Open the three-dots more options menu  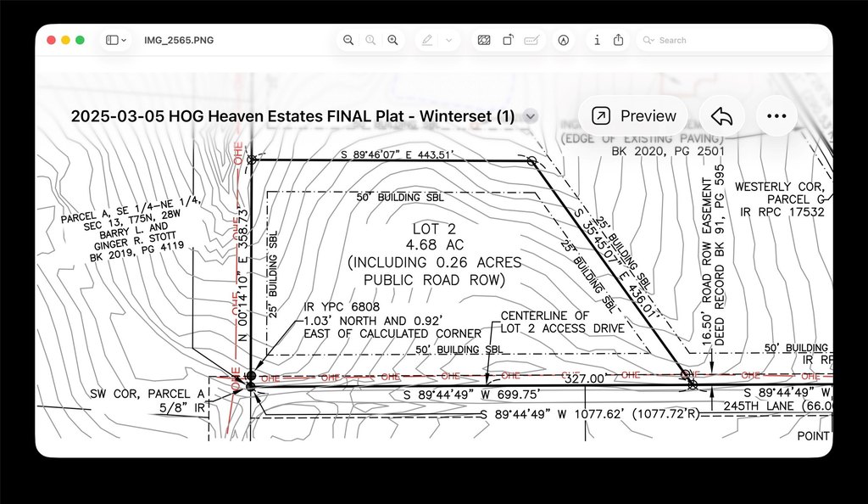pos(776,115)
